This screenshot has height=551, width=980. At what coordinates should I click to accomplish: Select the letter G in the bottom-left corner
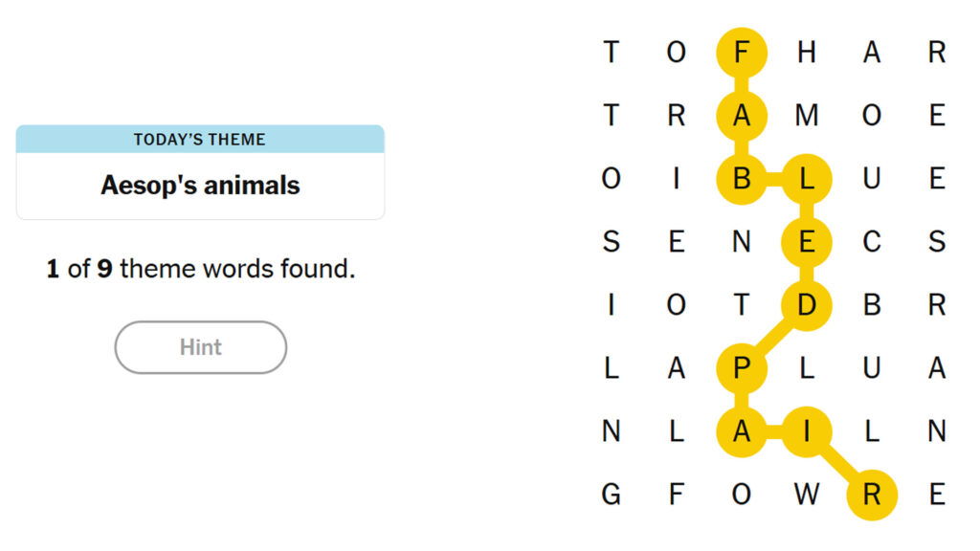click(611, 495)
